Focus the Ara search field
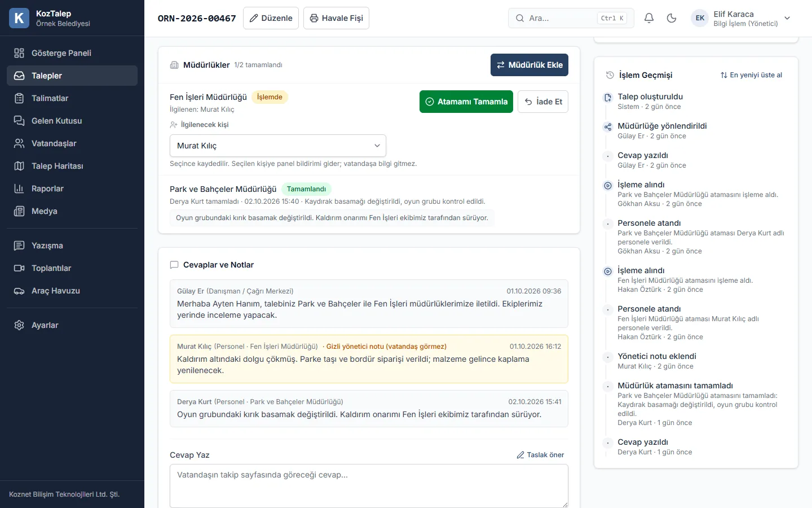Screen dimensions: 812x508 tap(571, 18)
